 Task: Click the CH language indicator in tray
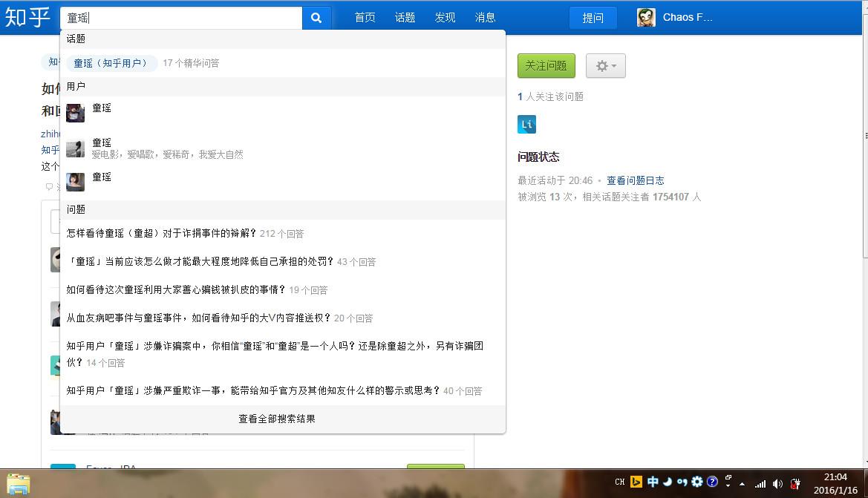620,482
